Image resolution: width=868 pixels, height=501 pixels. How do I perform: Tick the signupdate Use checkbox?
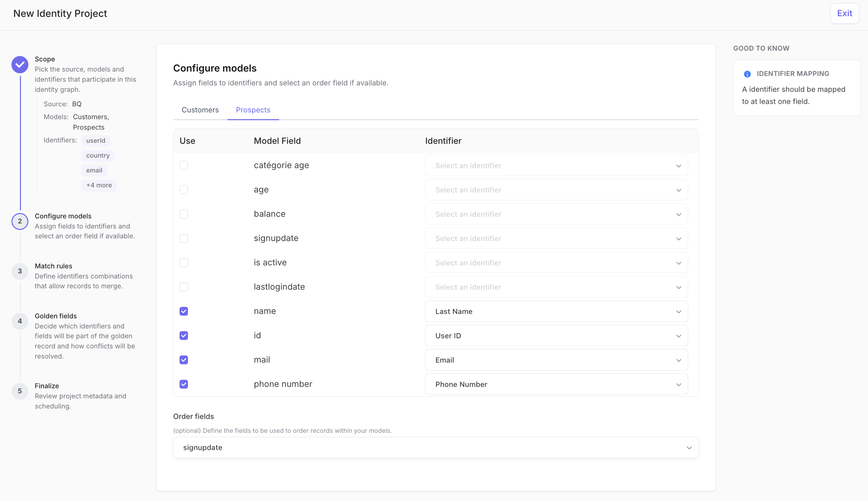click(184, 238)
